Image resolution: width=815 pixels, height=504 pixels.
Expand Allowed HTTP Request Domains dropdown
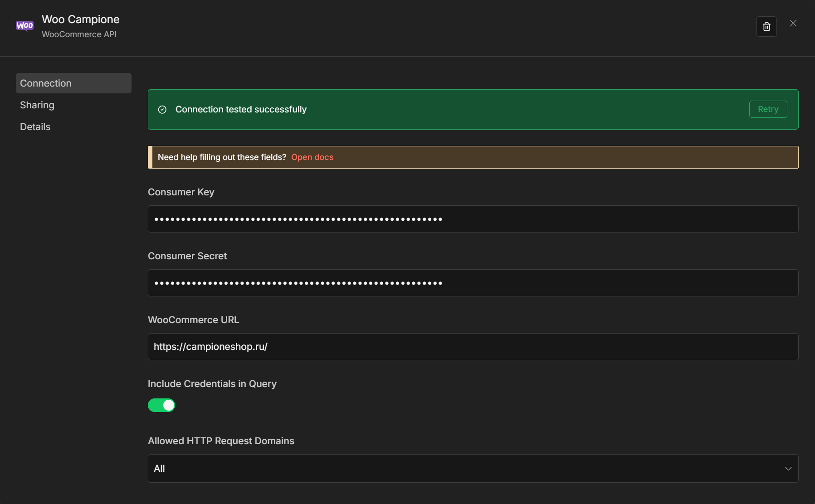[473, 469]
